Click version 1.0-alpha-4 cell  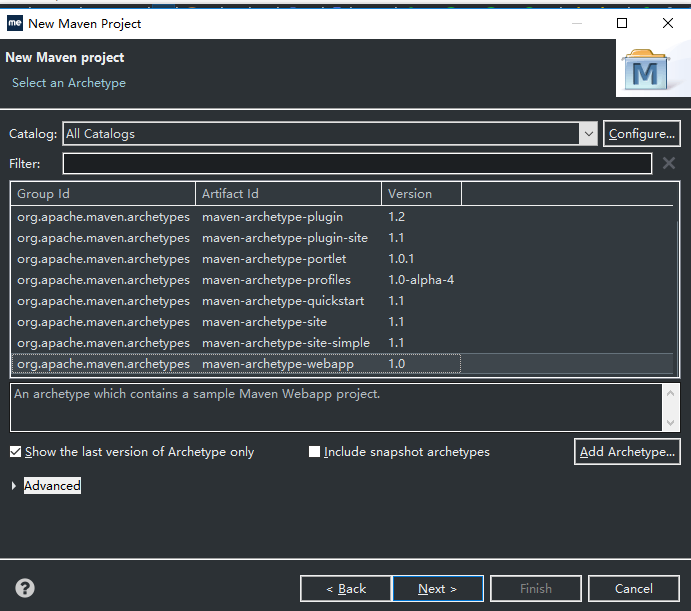click(x=421, y=280)
